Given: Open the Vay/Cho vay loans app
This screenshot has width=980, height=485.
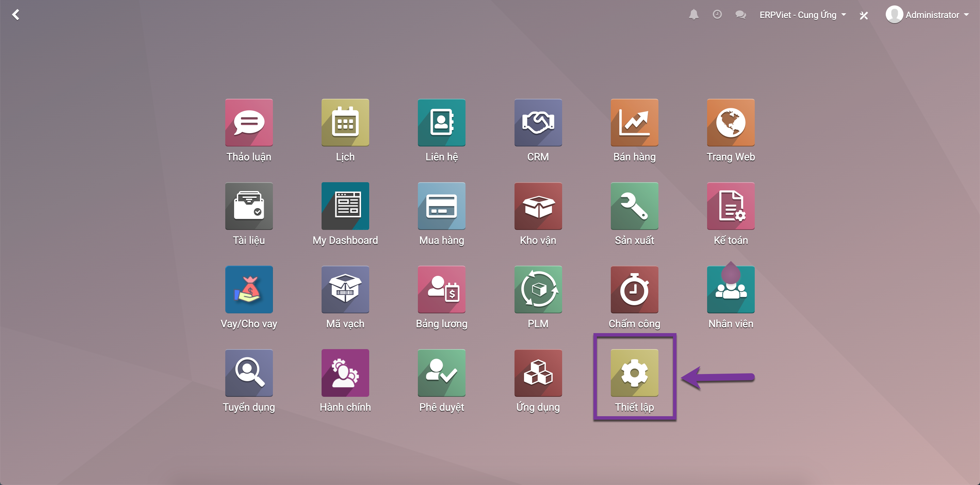Looking at the screenshot, I should (249, 289).
